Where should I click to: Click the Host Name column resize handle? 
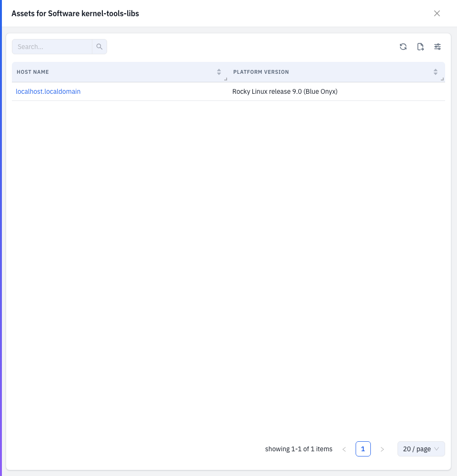click(226, 79)
